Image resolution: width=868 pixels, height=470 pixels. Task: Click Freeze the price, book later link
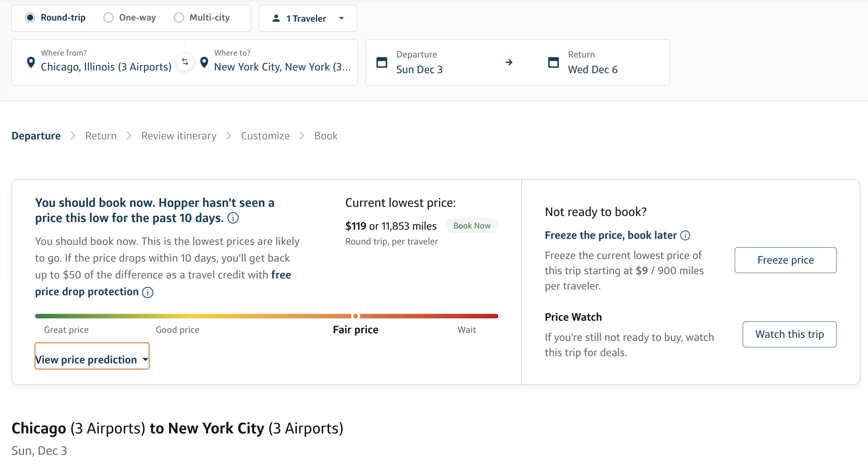pyautogui.click(x=611, y=235)
